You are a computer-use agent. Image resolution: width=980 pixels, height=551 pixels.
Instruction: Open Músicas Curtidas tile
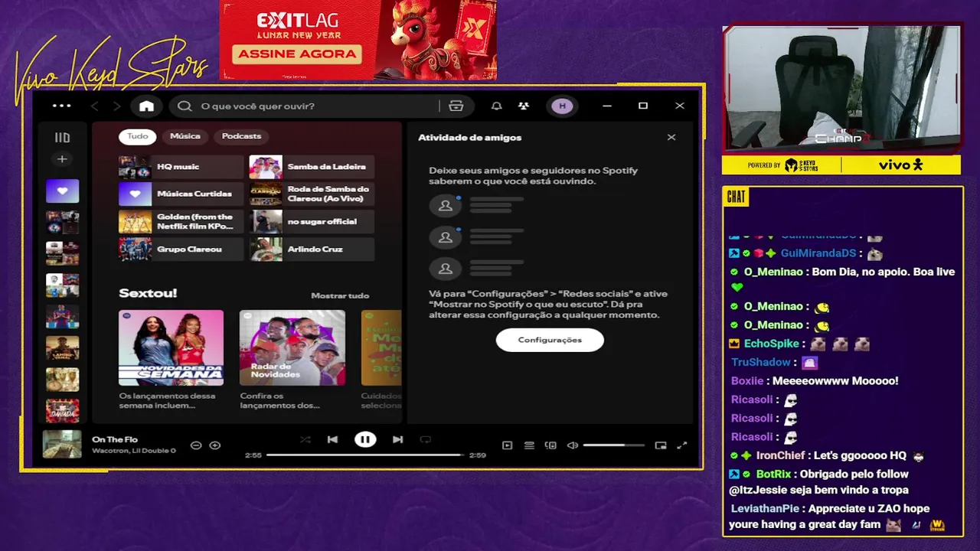[x=181, y=194]
